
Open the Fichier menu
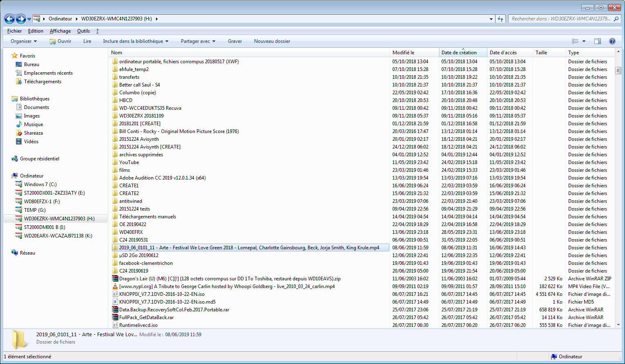click(15, 31)
